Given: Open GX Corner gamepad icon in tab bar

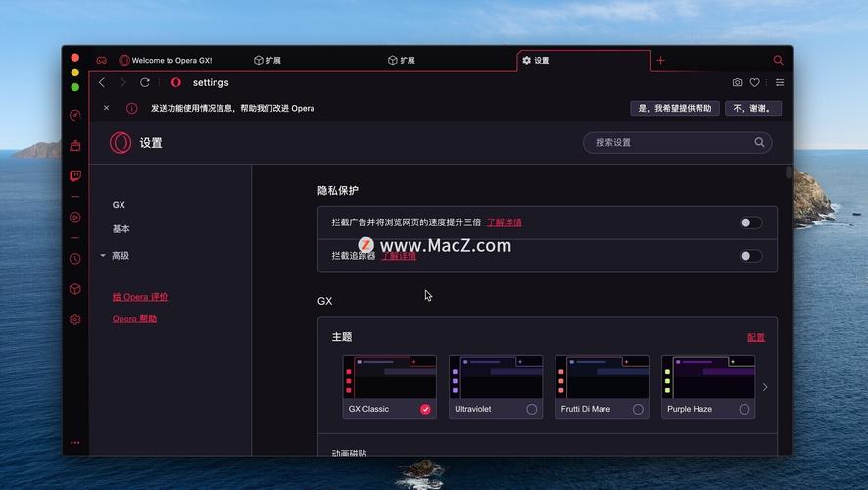Looking at the screenshot, I should (x=101, y=60).
